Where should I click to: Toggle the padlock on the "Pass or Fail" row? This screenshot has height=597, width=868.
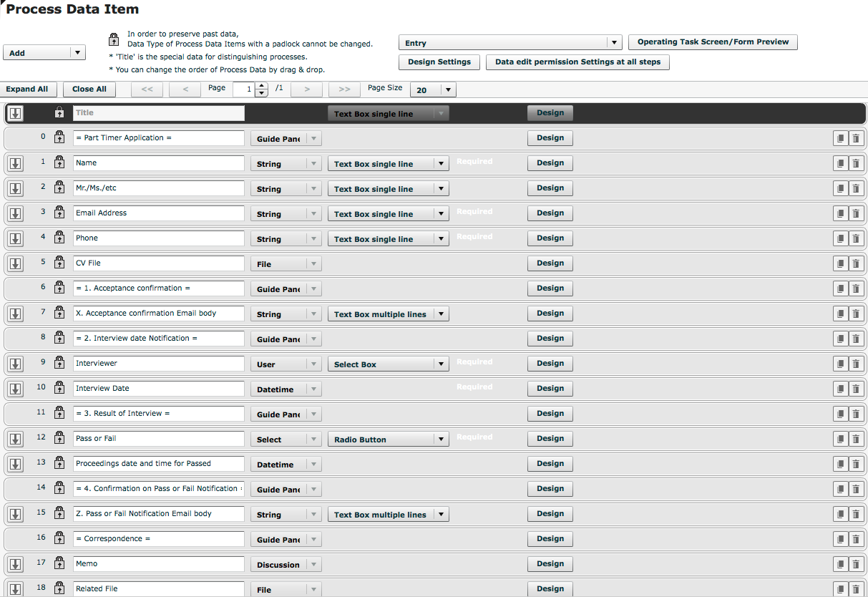pos(59,437)
